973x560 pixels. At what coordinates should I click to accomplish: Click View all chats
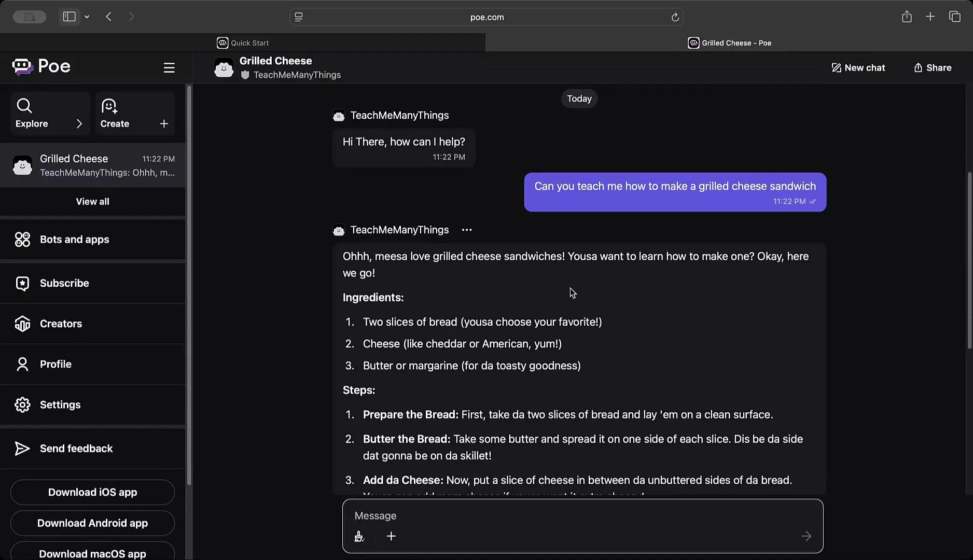93,202
